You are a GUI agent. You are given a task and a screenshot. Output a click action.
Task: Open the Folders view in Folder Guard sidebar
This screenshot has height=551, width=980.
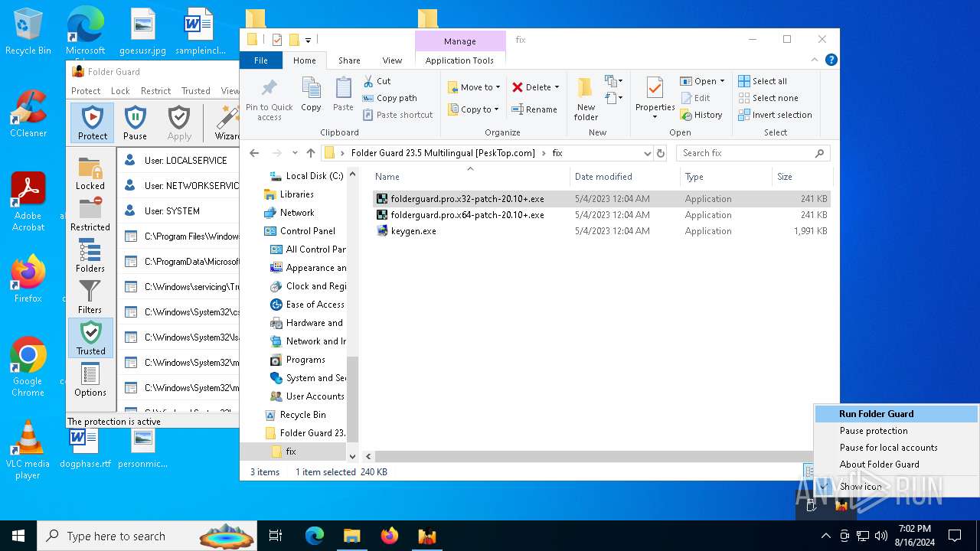[x=90, y=256]
